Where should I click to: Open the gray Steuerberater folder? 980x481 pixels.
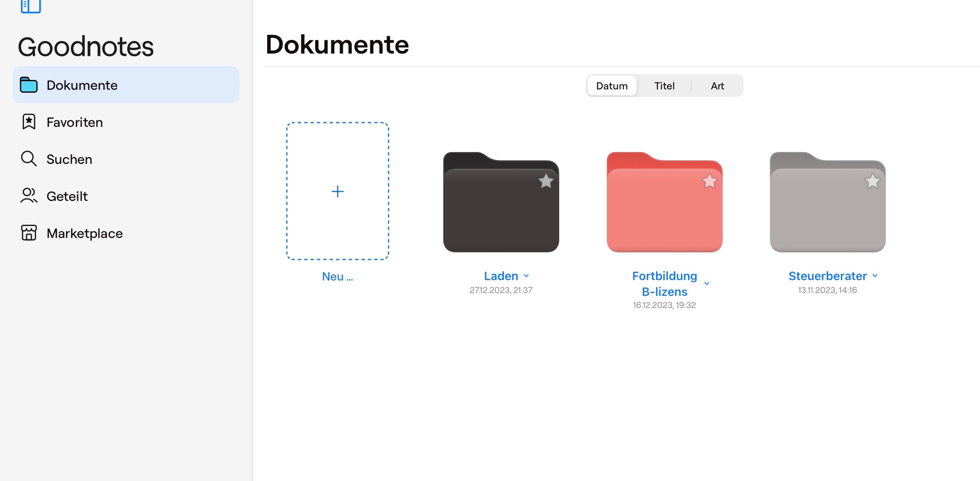(828, 213)
